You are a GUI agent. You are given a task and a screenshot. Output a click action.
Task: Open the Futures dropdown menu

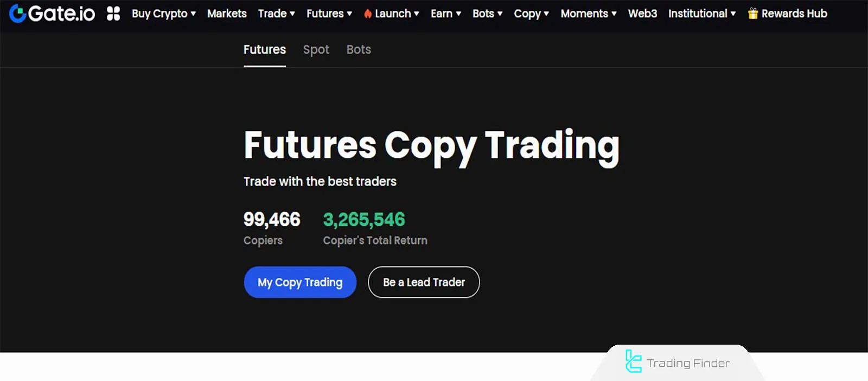[325, 13]
